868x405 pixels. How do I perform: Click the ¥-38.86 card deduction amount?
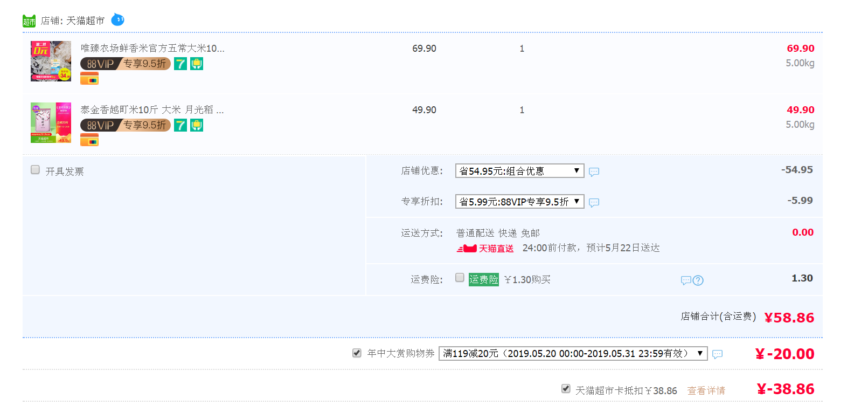pyautogui.click(x=786, y=389)
